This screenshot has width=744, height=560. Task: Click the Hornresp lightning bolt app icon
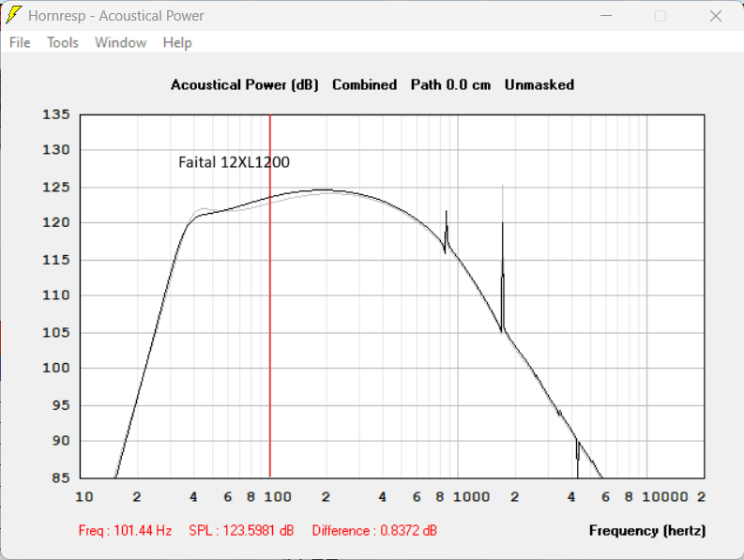[x=13, y=15]
